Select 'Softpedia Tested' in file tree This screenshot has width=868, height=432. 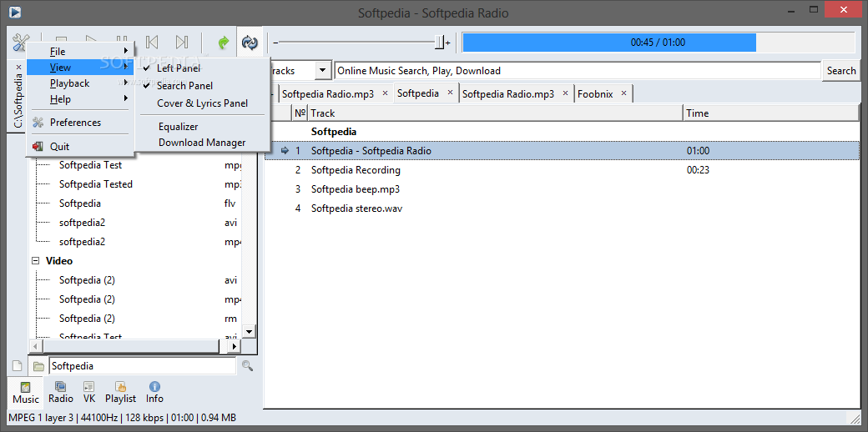tap(96, 184)
